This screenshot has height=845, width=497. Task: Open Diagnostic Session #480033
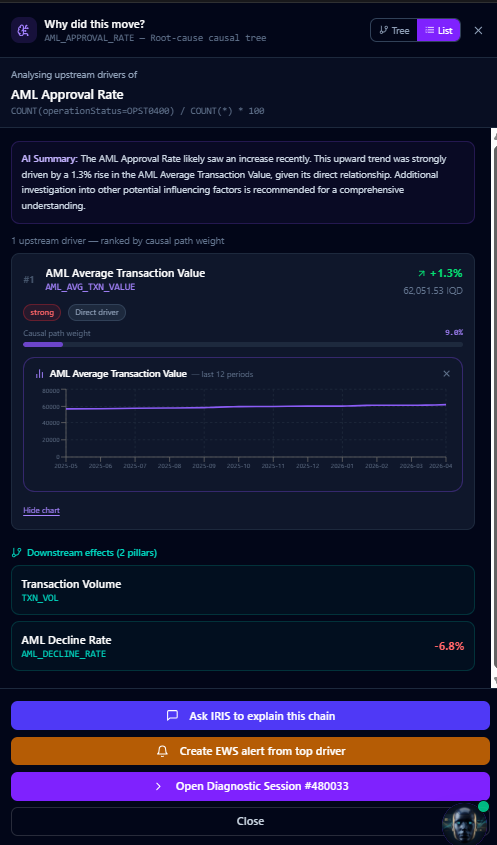[250, 786]
